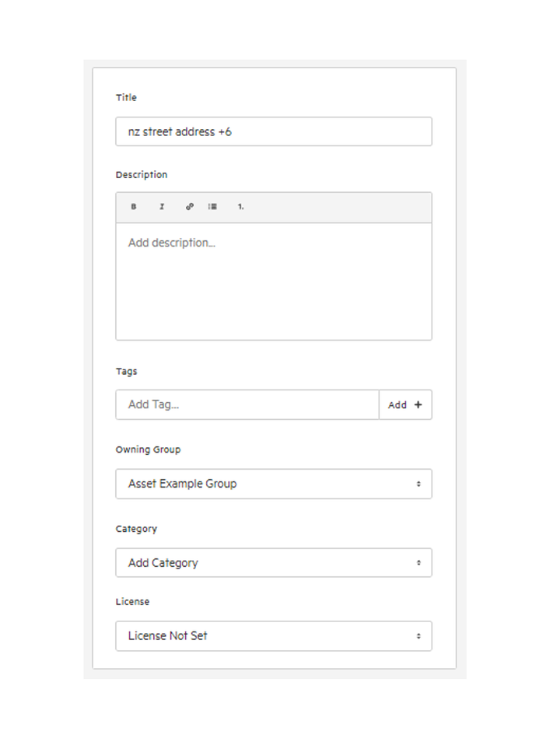Screen dimensions: 560x738
Task: Open the License Not Set dropdown
Action: pyautogui.click(x=274, y=636)
